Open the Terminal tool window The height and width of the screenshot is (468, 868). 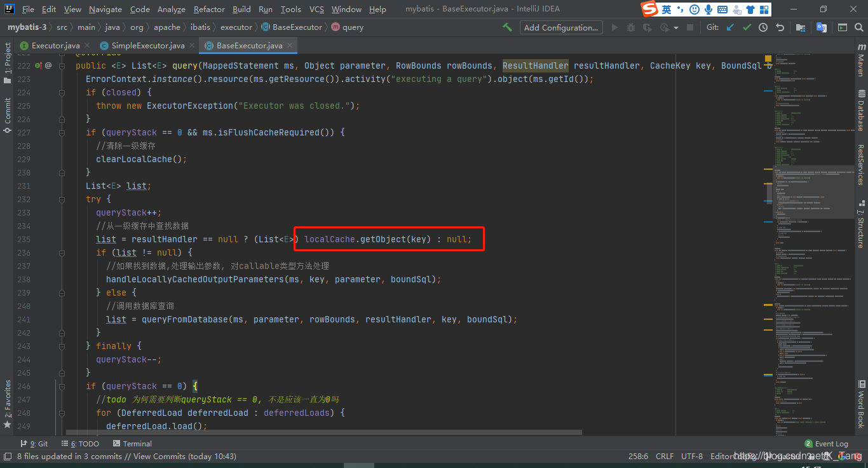click(x=132, y=444)
